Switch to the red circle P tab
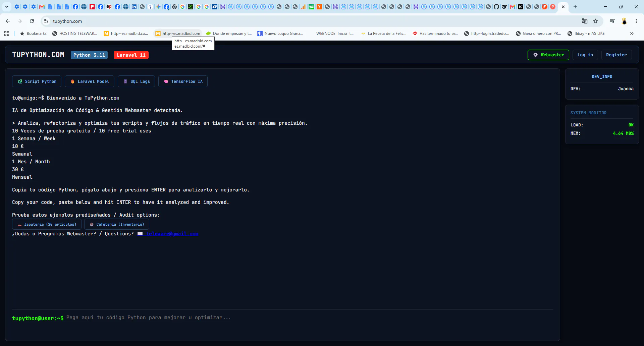 pos(553,7)
